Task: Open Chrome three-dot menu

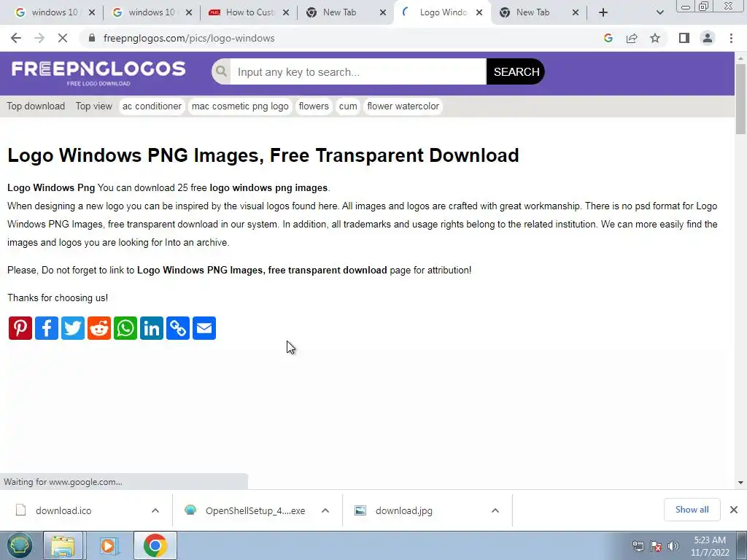Action: pyautogui.click(x=731, y=38)
